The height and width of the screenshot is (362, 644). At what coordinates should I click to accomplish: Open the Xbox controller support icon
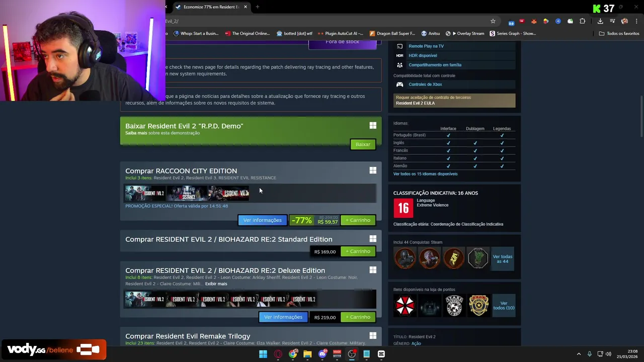399,84
